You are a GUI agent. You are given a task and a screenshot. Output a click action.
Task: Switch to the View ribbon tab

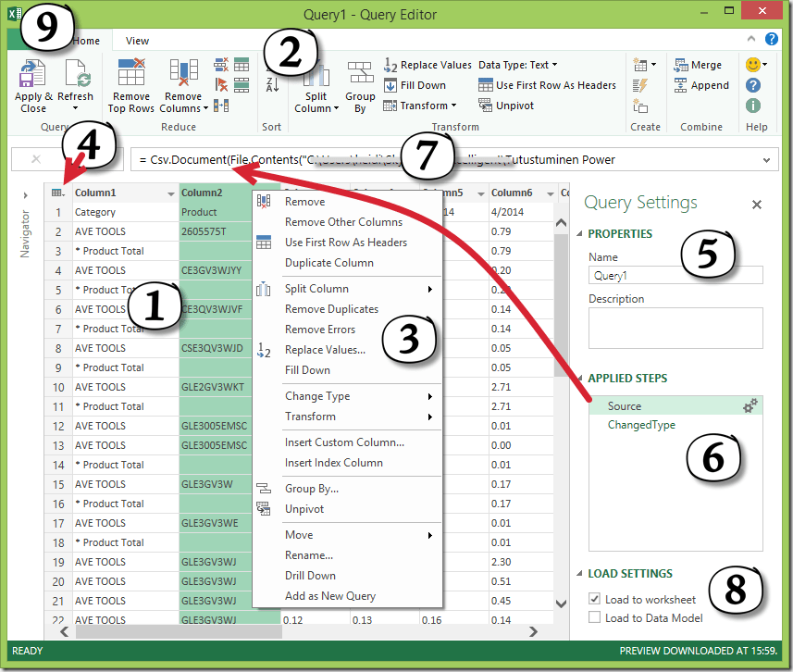(x=137, y=41)
